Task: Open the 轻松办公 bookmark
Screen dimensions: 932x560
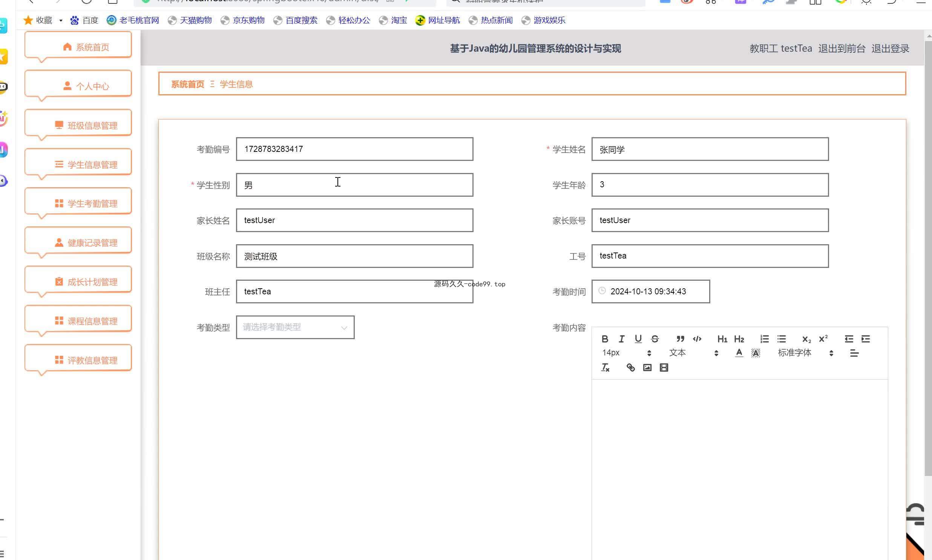Action: (348, 20)
